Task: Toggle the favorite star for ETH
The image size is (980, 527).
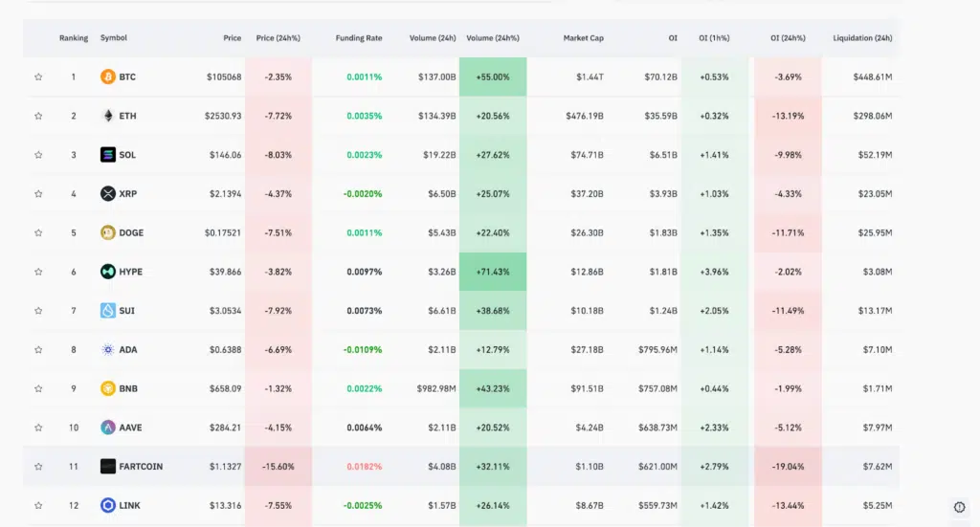Action: coord(38,116)
